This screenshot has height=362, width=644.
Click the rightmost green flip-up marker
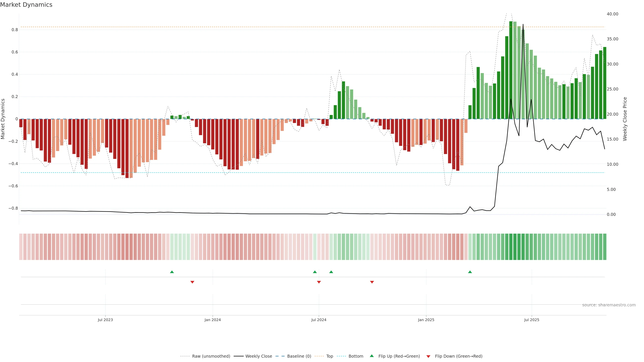click(x=470, y=272)
